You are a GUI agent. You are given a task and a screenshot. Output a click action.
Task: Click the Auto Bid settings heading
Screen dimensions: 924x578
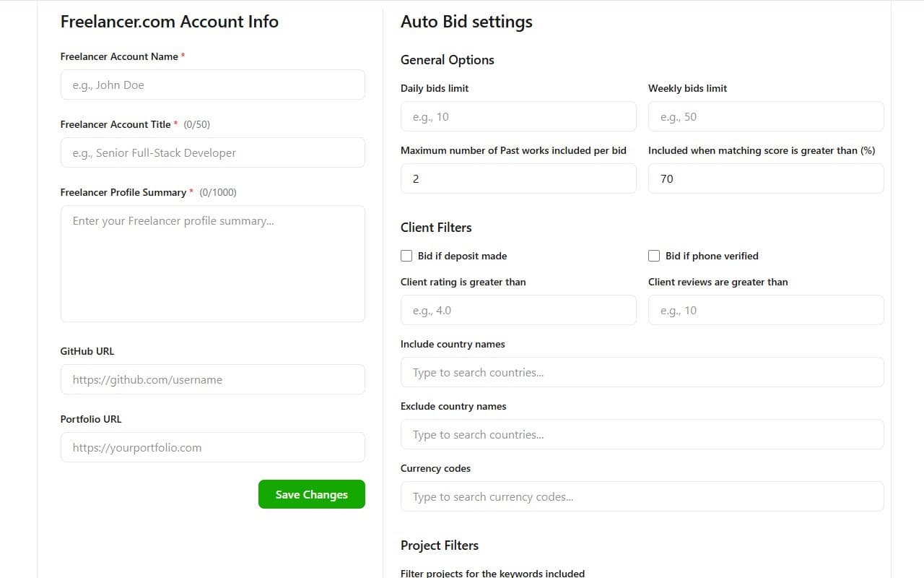(466, 22)
